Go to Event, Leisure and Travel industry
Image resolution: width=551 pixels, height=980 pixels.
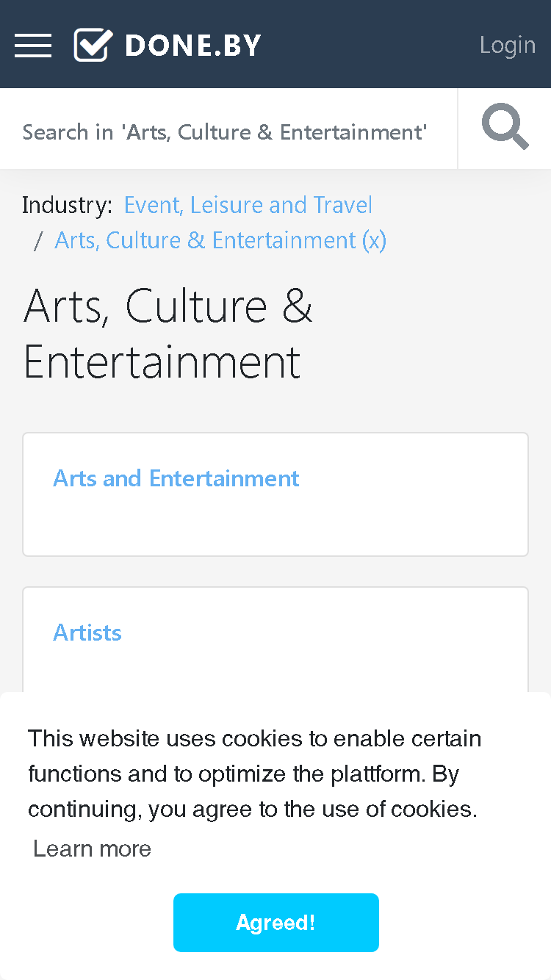(x=248, y=205)
